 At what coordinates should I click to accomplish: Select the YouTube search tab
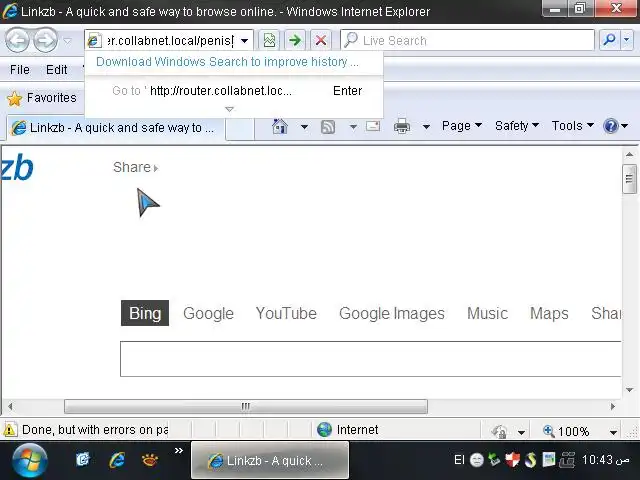click(x=286, y=313)
